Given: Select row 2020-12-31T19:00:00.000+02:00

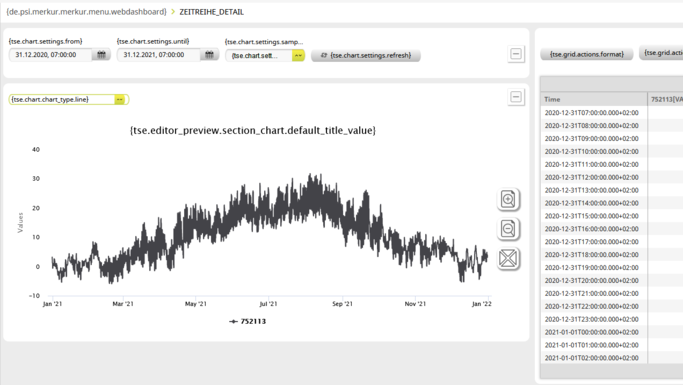Looking at the screenshot, I should click(612, 267).
